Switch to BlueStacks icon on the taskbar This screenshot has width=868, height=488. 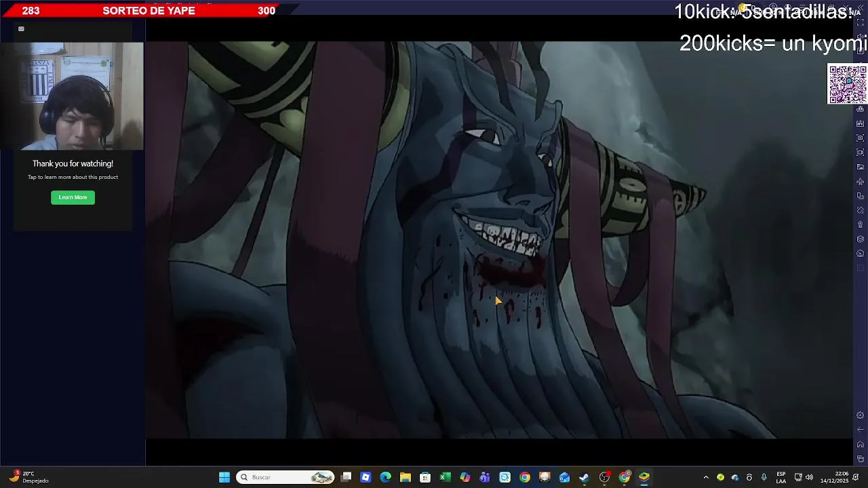(644, 477)
